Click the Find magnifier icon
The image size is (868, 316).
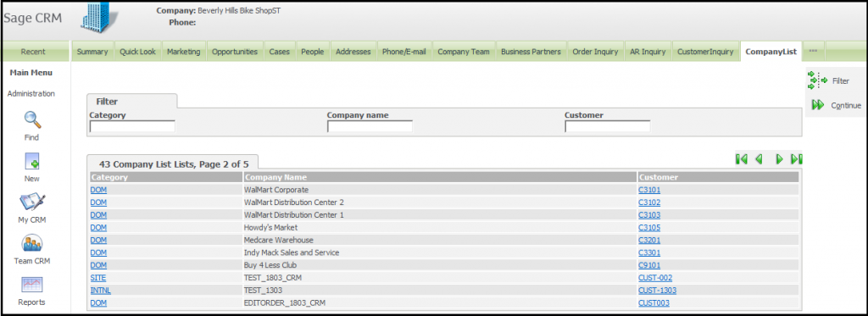pos(32,119)
